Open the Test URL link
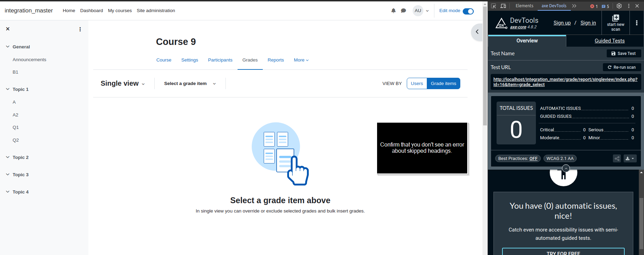This screenshot has width=644, height=255. (565, 82)
